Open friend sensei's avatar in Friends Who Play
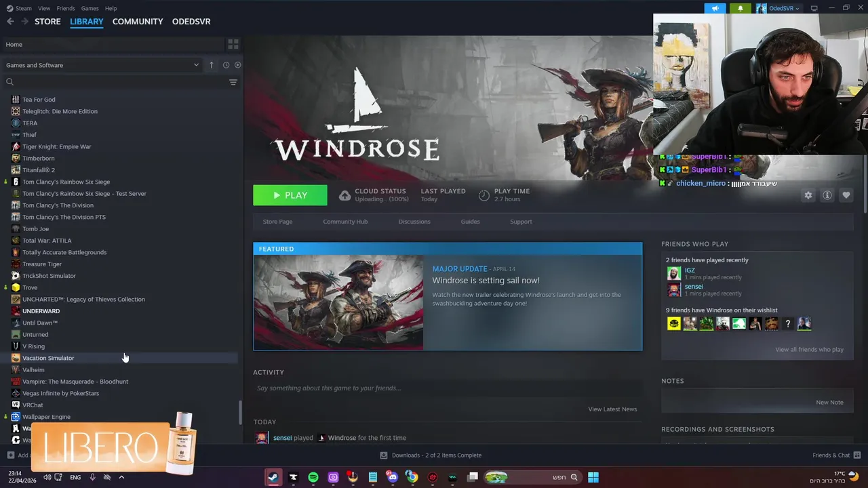The image size is (868, 488). [x=673, y=289]
